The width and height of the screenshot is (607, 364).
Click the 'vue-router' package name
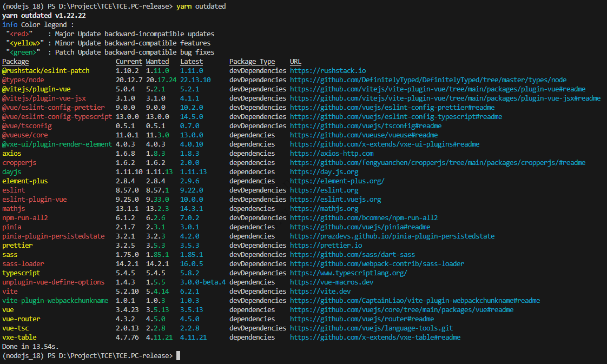coord(21,319)
